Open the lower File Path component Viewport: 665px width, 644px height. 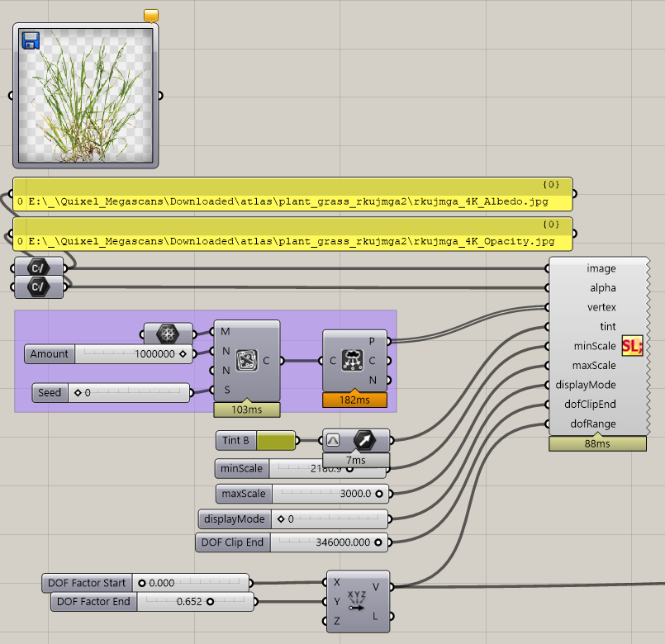pyautogui.click(x=37, y=286)
